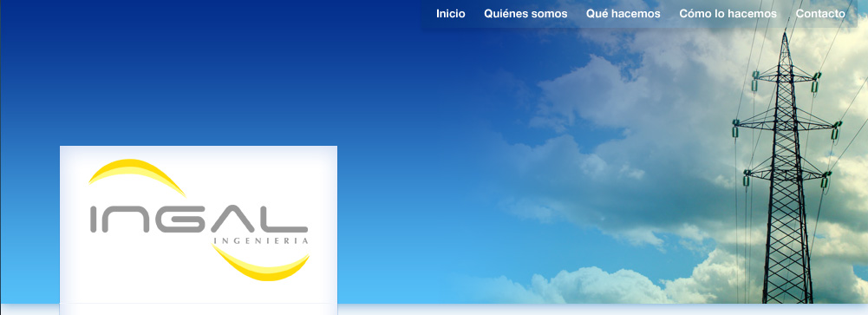Click the lower yellow swoosh of the logo
Viewport: 868px width, 315px height.
click(261, 262)
